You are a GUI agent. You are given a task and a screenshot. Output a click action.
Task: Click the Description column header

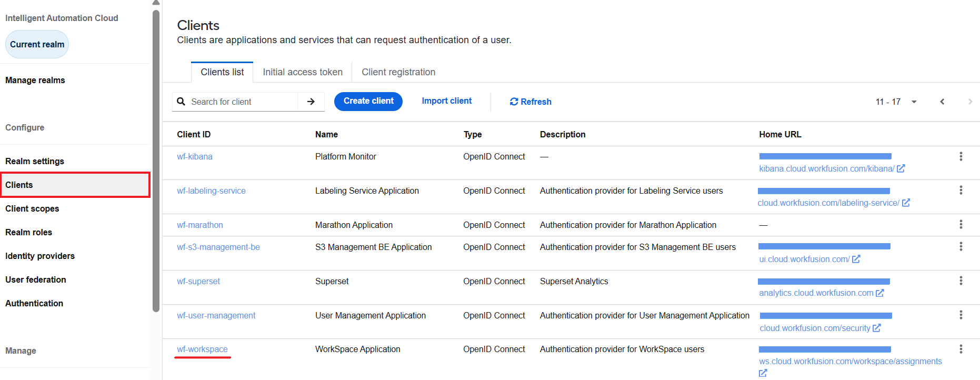coord(563,134)
